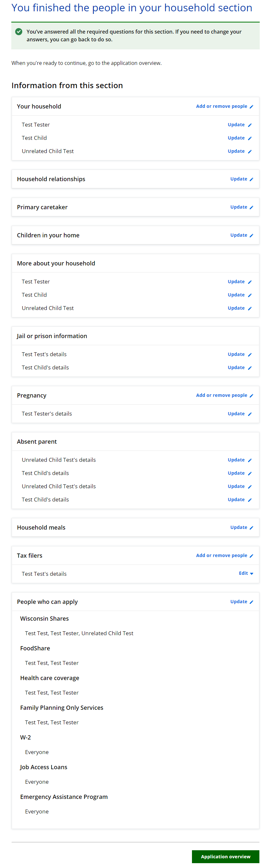Click pencil icon in People who can apply
Image resolution: width=271 pixels, height=868 pixels.
point(251,602)
